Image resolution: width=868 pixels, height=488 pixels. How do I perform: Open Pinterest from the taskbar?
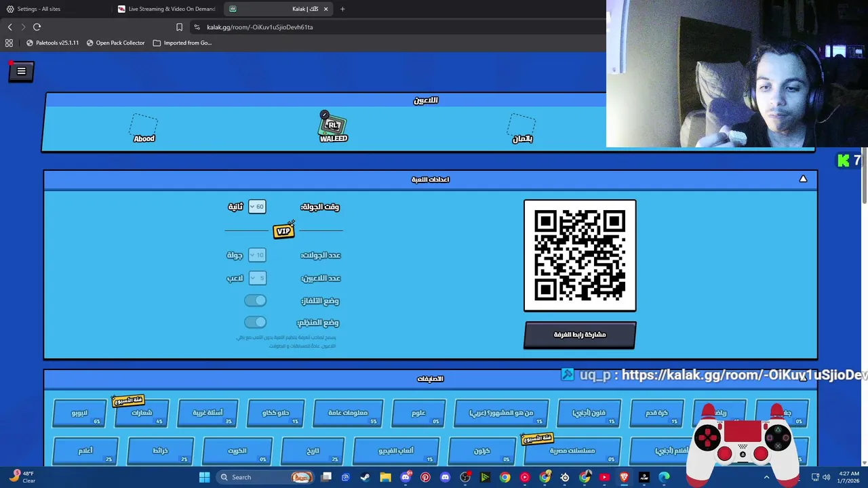[x=425, y=477]
